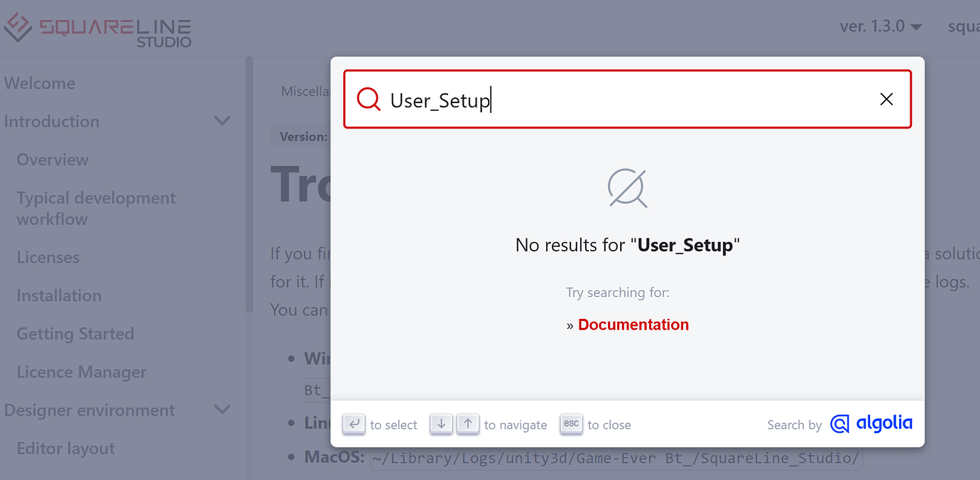Click the esc key close icon
980x480 pixels.
click(x=572, y=424)
